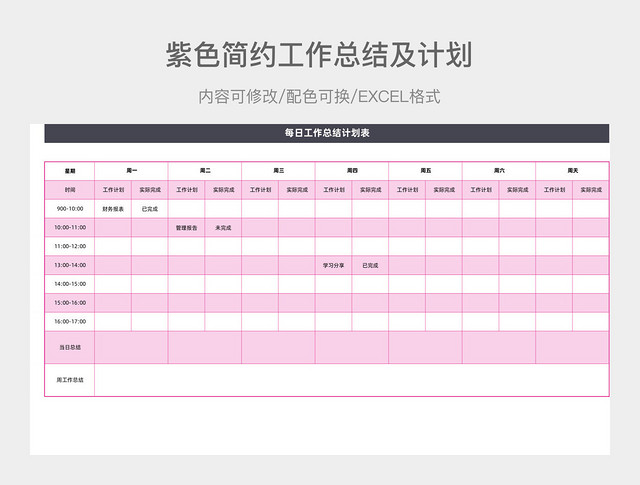The height and width of the screenshot is (485, 640).
Task: Click the 财务报表 cell on Monday
Action: [113, 209]
